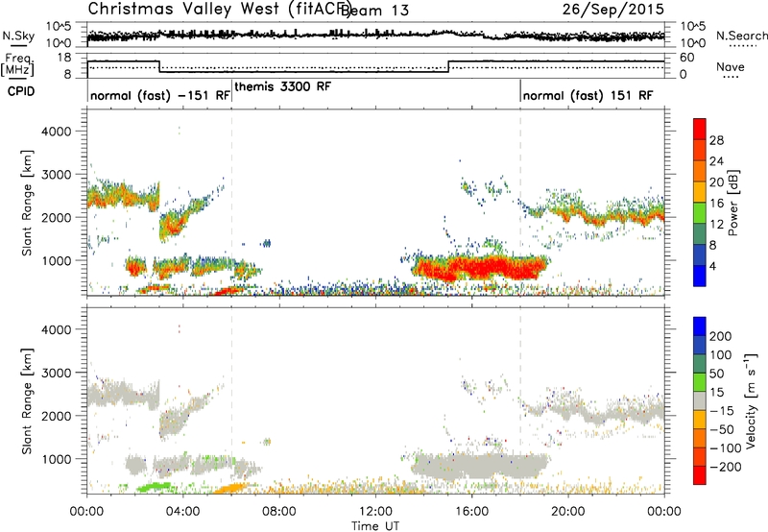Click the 12:00 time axis tick label
This screenshot has width=768, height=532.
coord(375,512)
